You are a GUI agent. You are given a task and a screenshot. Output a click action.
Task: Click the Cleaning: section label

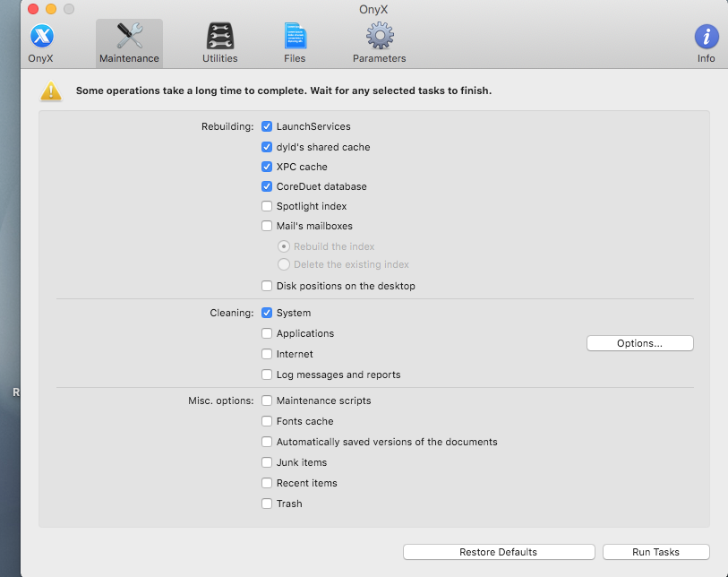click(232, 313)
